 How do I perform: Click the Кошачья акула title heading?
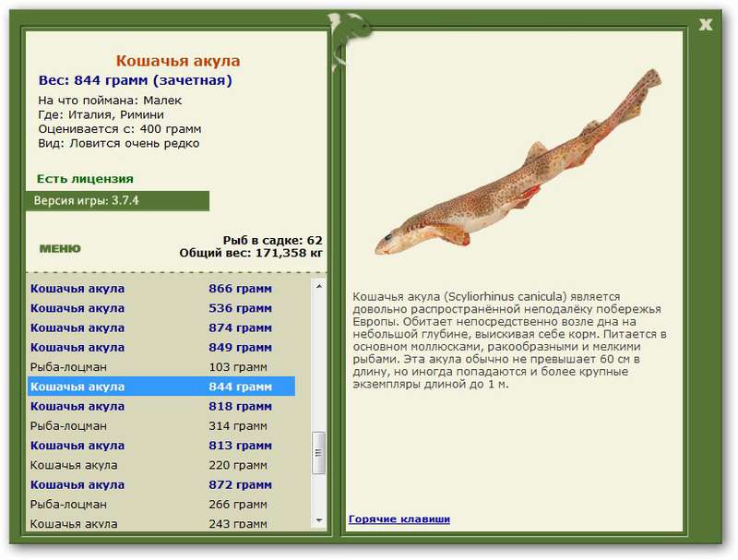[178, 61]
